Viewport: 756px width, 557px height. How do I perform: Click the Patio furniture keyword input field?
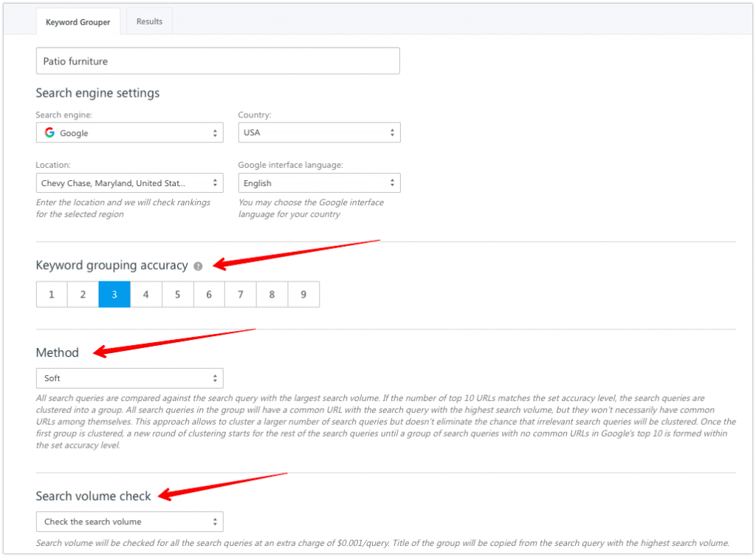pyautogui.click(x=218, y=61)
